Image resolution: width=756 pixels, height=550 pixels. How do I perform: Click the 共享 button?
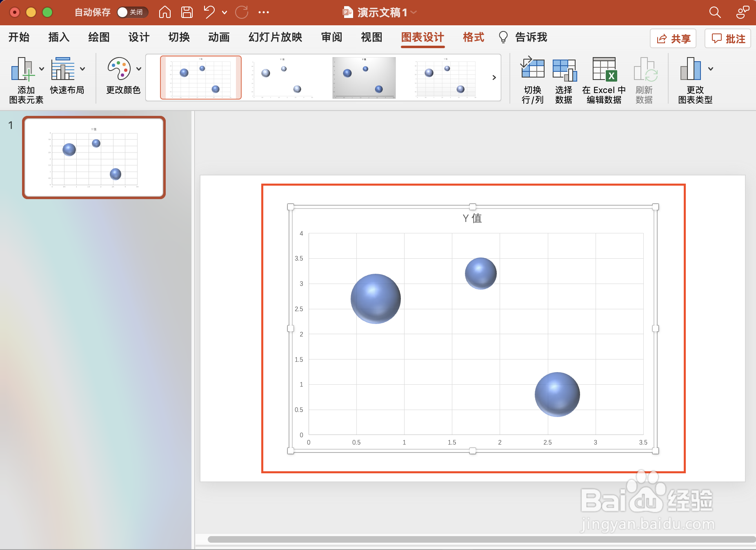coord(673,39)
